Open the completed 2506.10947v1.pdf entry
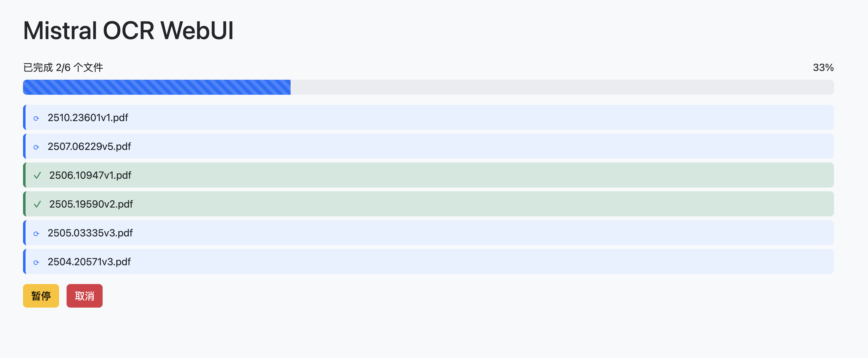The height and width of the screenshot is (358, 868). tap(428, 175)
